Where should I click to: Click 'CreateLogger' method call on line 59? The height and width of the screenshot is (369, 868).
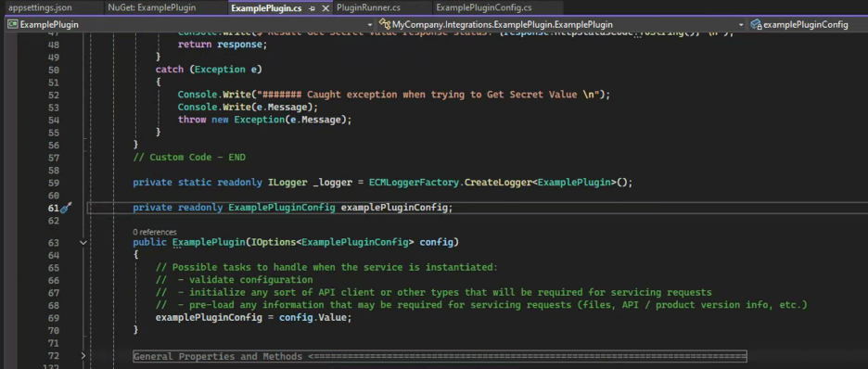(x=498, y=183)
